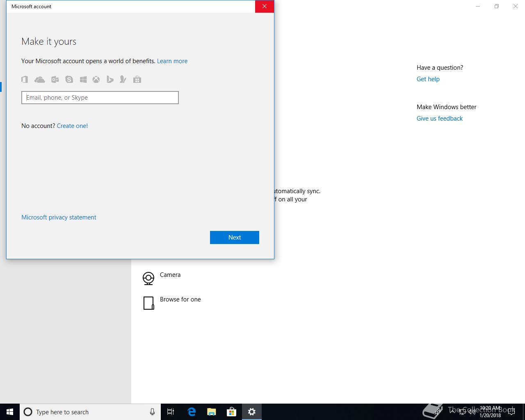This screenshot has width=525, height=420.
Task: Open the Windows Start menu
Action: pos(10,412)
